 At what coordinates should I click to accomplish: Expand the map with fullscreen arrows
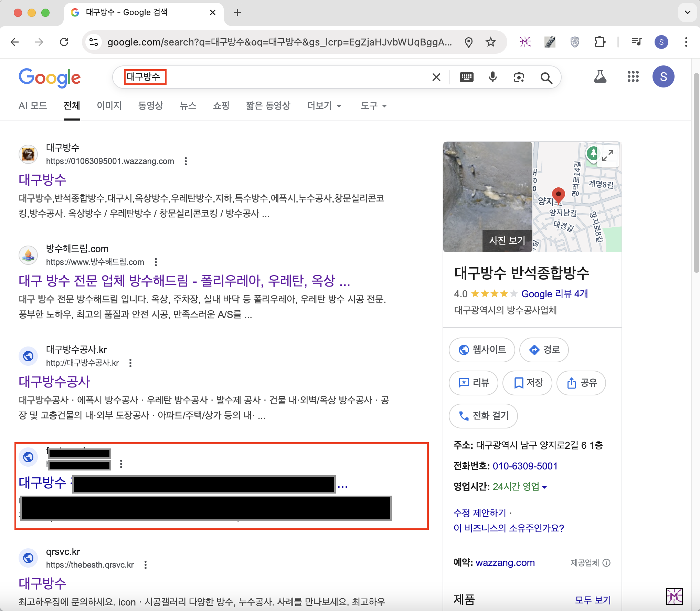(608, 155)
